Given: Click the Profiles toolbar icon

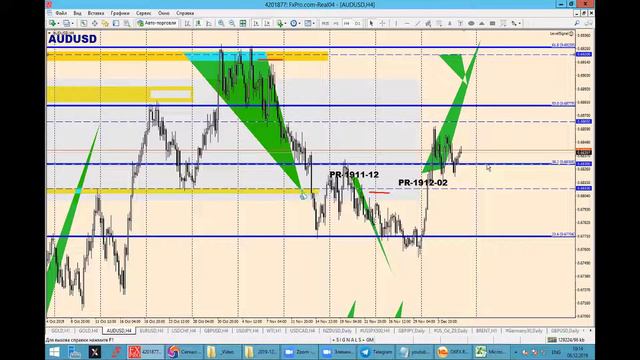Looking at the screenshot, I should [x=66, y=23].
